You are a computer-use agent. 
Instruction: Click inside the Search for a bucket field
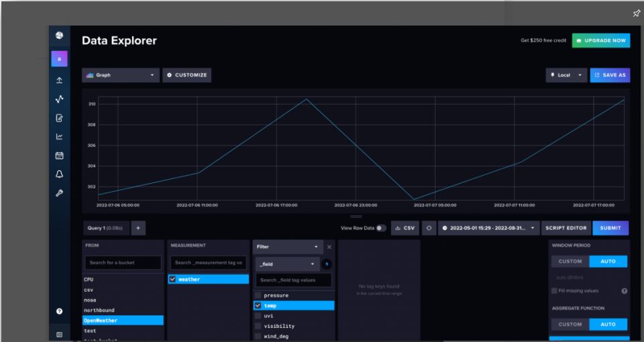point(123,263)
